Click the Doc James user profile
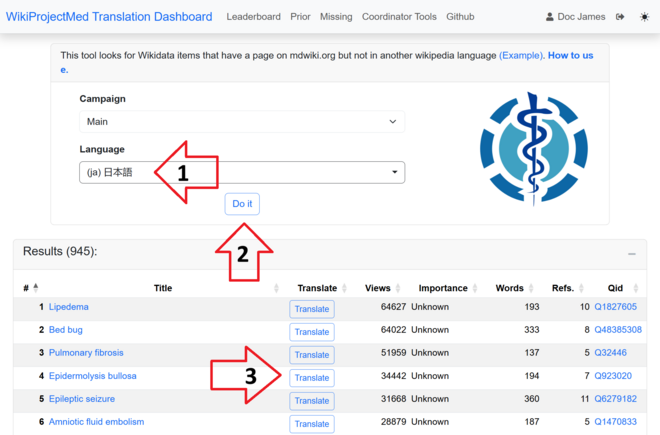This screenshot has height=435, width=660. pos(575,17)
